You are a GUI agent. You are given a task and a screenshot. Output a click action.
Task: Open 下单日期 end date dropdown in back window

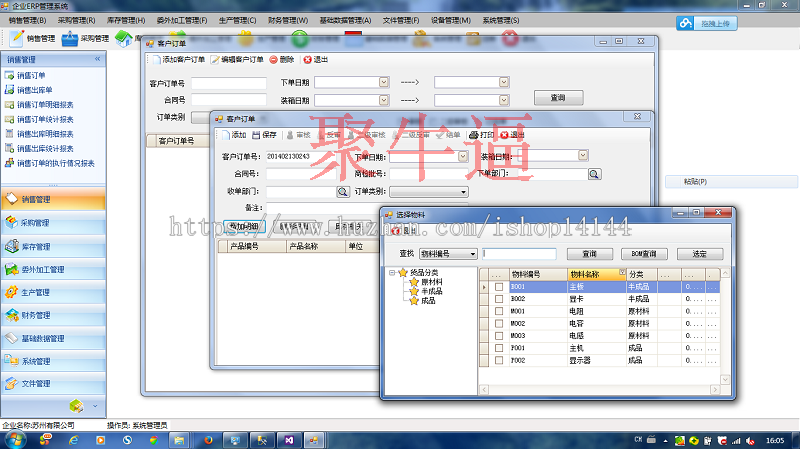point(504,82)
